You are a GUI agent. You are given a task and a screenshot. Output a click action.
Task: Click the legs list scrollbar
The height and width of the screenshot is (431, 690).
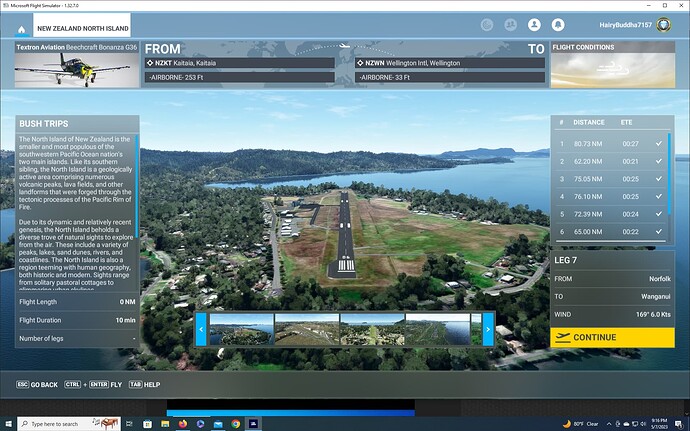pyautogui.click(x=669, y=174)
